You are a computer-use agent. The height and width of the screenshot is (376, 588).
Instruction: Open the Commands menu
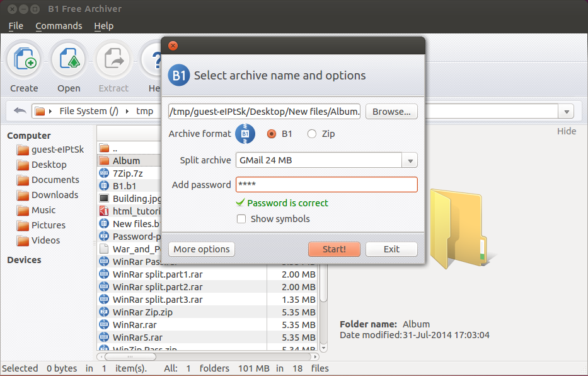point(59,26)
